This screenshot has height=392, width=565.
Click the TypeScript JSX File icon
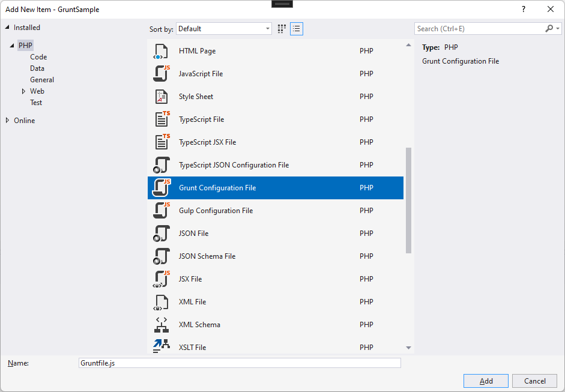pyautogui.click(x=162, y=142)
